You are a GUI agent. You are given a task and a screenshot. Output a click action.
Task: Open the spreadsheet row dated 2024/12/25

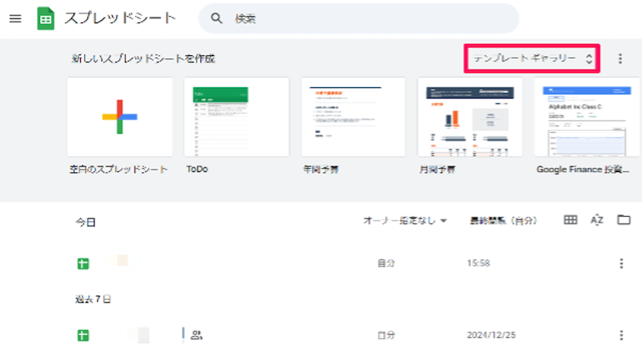(320, 335)
